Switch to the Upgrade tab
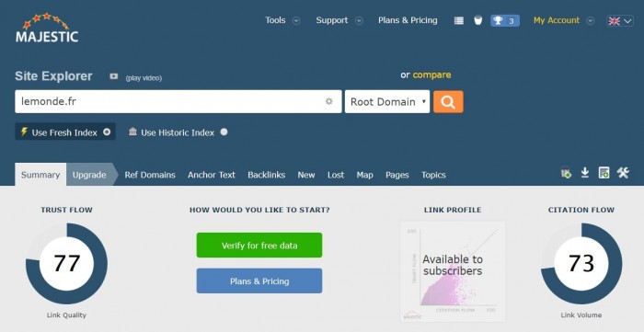Screen dimensions: 644x332 pyautogui.click(x=89, y=175)
